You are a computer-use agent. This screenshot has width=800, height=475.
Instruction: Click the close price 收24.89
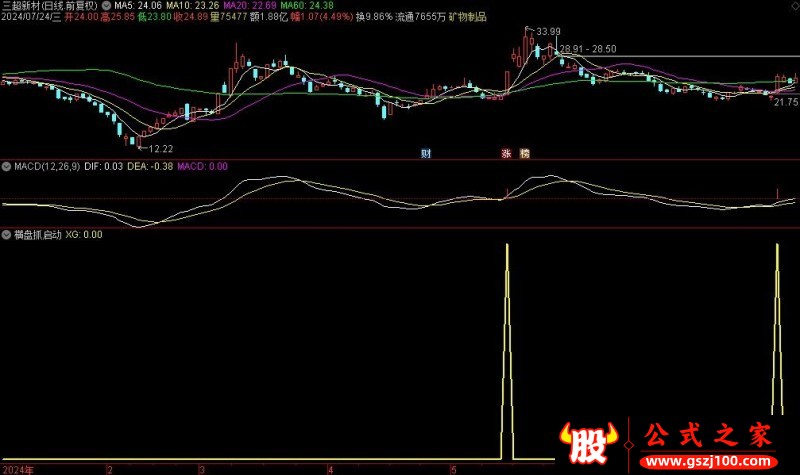191,17
